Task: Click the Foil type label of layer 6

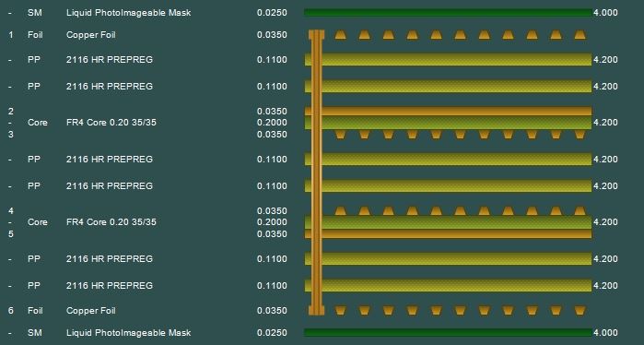Action: [x=35, y=311]
